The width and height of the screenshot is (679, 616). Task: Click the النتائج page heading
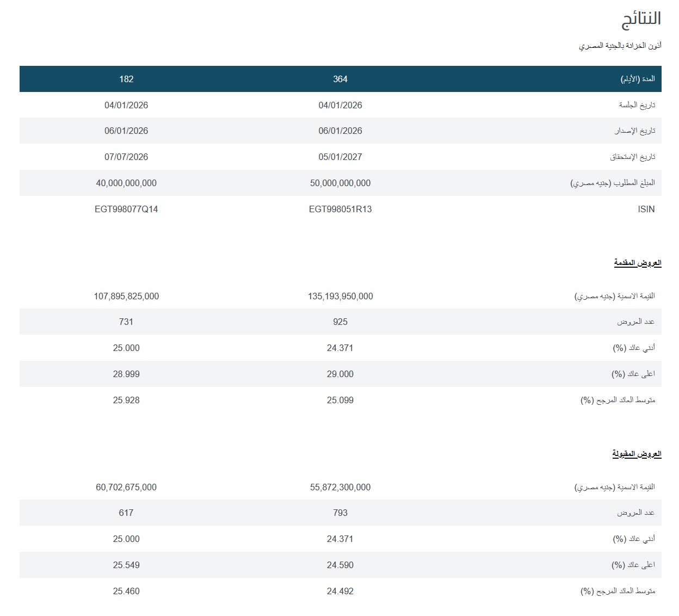pyautogui.click(x=641, y=19)
